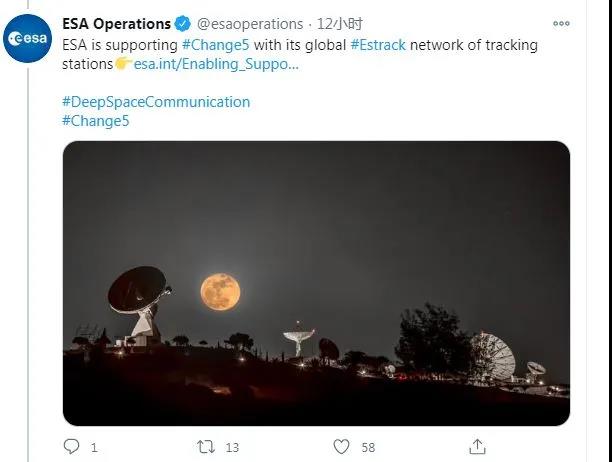Screen dimensions: 612x462
Task: Click #Change5 hashtag in the tweet sentence
Action: pos(214,45)
